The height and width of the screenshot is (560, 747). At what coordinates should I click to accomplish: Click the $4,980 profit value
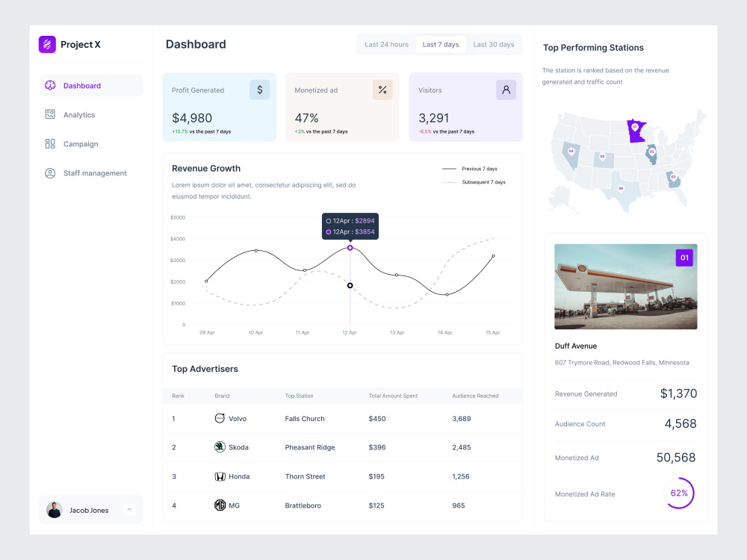tap(192, 118)
